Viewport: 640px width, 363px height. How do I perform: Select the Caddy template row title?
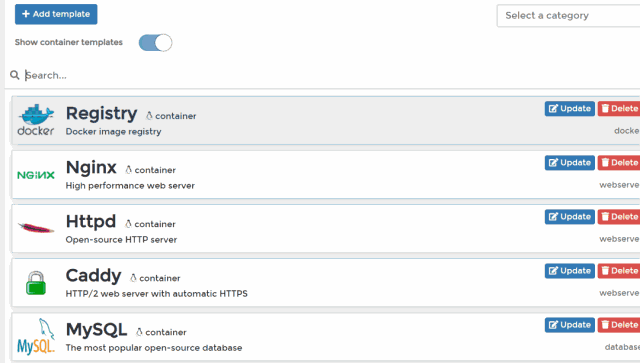coord(93,276)
